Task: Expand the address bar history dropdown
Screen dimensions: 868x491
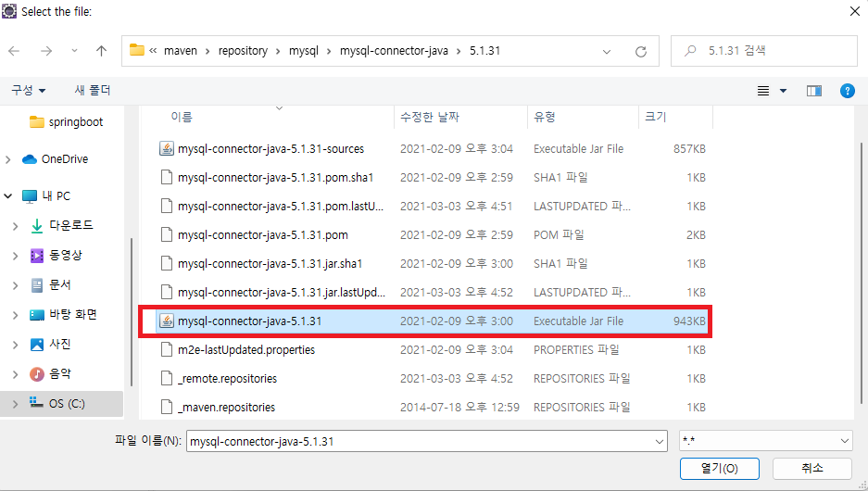Action: coord(607,52)
